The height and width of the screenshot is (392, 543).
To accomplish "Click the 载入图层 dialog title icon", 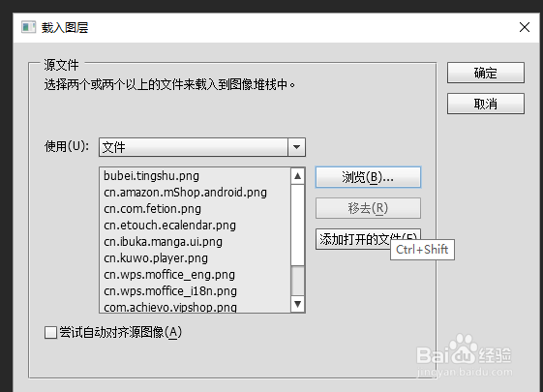I will click(28, 27).
